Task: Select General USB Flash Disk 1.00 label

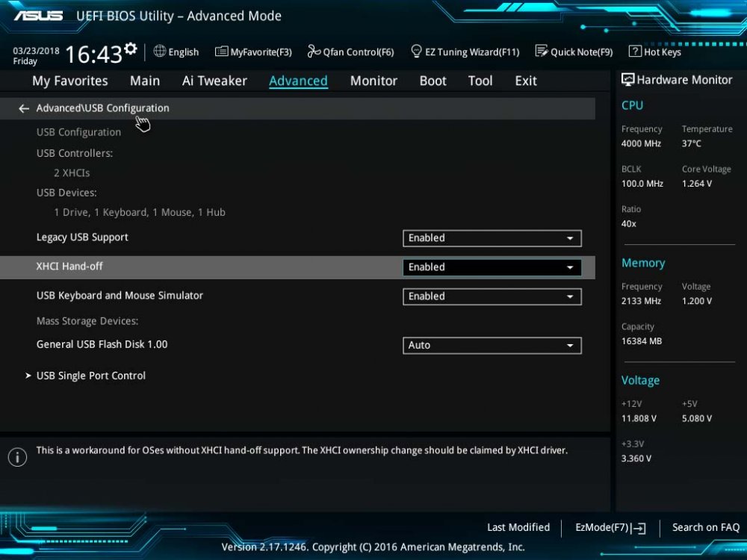Action: click(x=102, y=344)
